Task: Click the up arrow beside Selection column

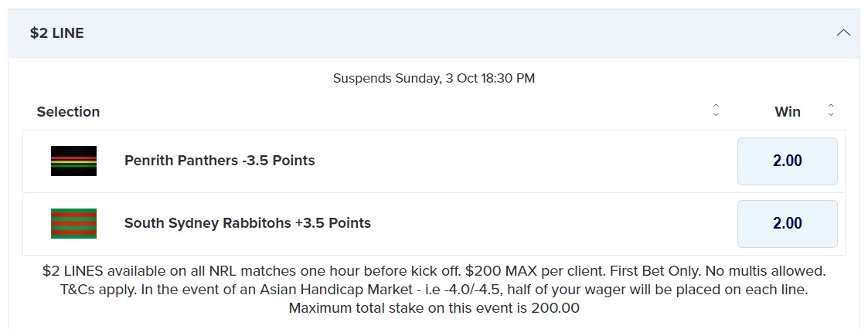Action: tap(716, 106)
